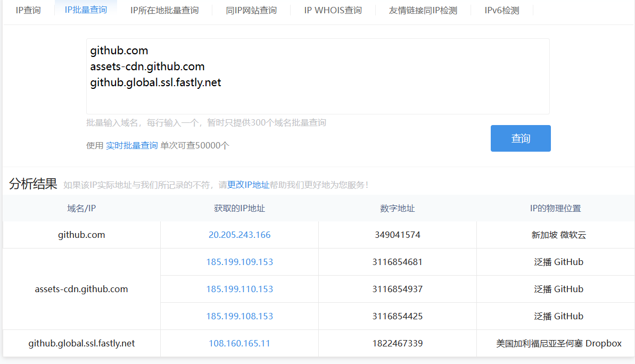Screen dimensions: 635x364
Task: Click the 300-domain batch hint text
Action: click(206, 123)
